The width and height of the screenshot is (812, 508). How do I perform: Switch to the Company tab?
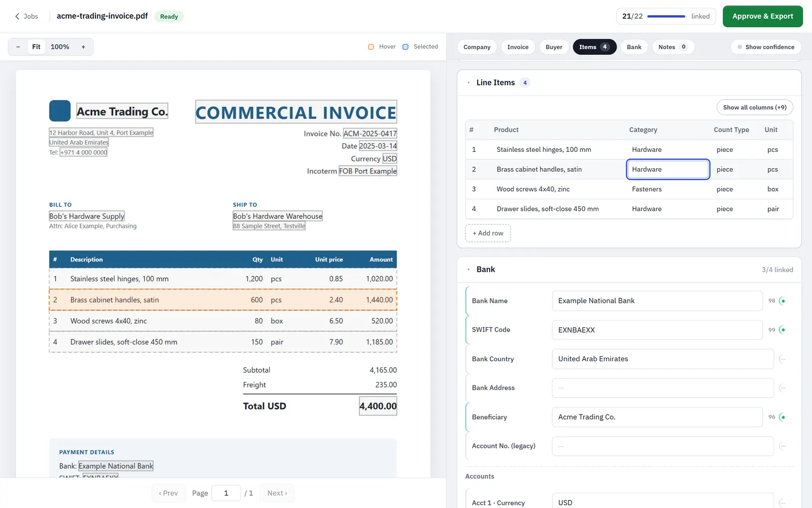pos(477,47)
